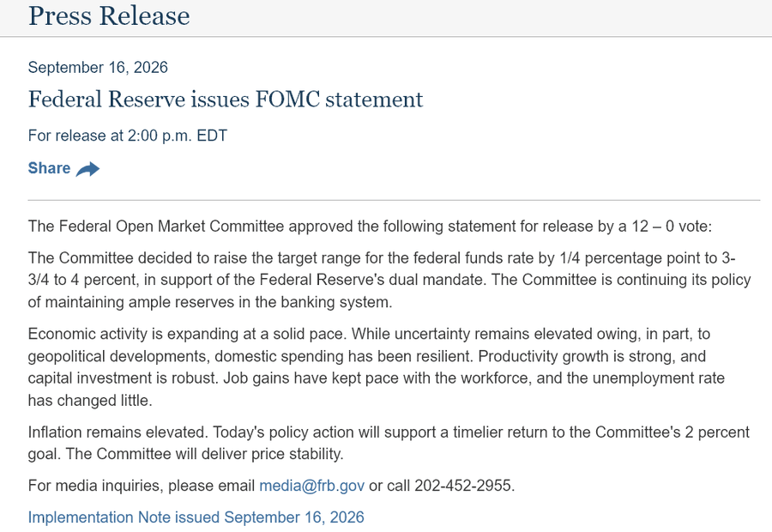Click the sentence 'Inflation remains elevated'
Screen dimensions: 772x532
(118, 432)
